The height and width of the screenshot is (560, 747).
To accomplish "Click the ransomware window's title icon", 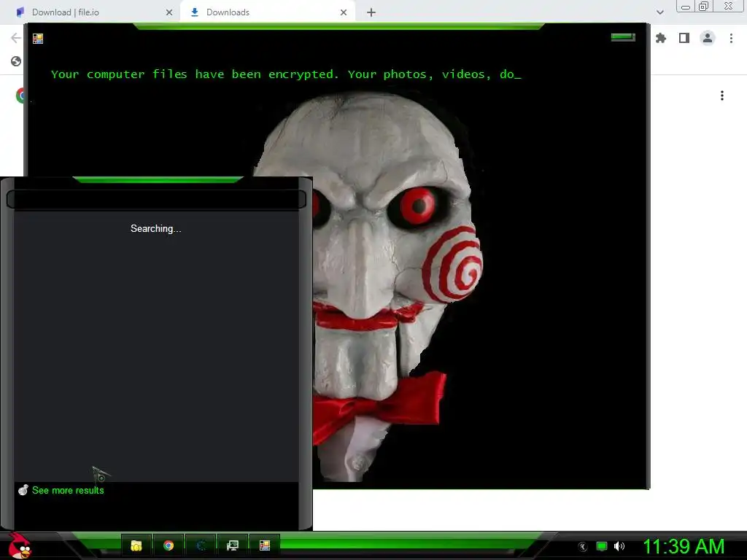I will click(x=38, y=39).
